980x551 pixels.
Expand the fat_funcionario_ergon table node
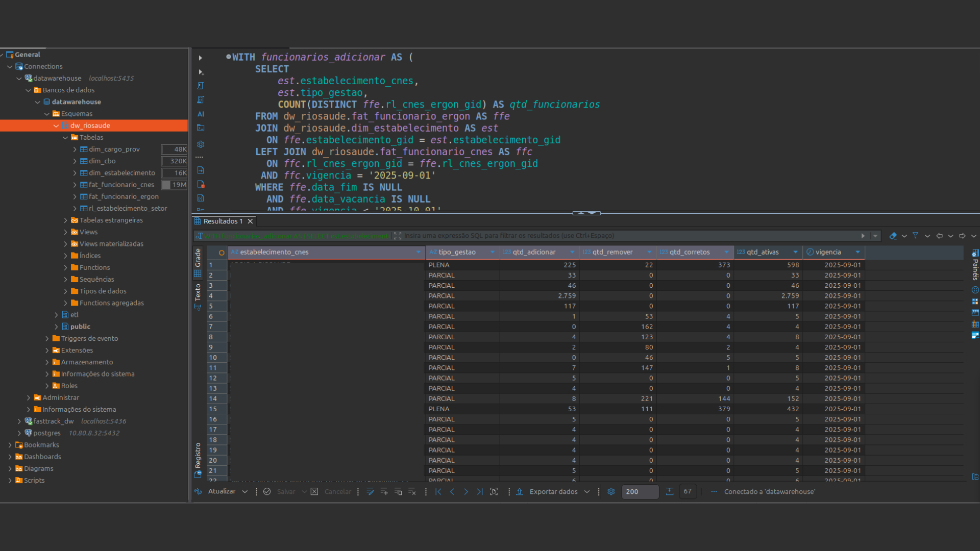click(75, 196)
